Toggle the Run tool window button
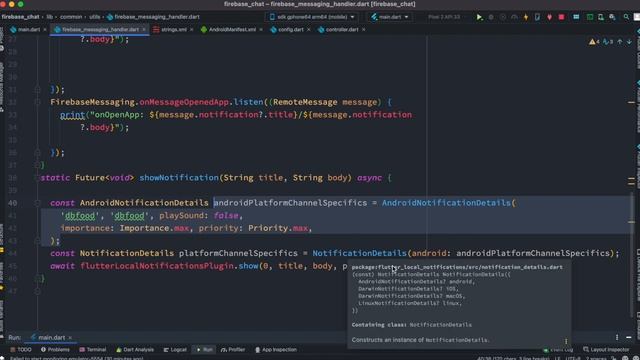Viewport: 640px width, 360px height. tap(204, 350)
